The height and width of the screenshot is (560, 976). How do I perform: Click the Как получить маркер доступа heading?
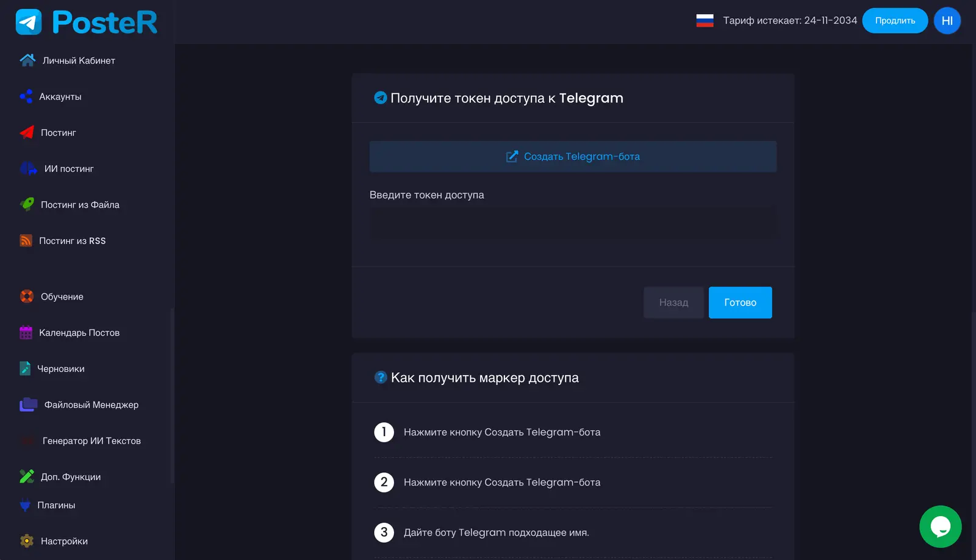tap(485, 378)
